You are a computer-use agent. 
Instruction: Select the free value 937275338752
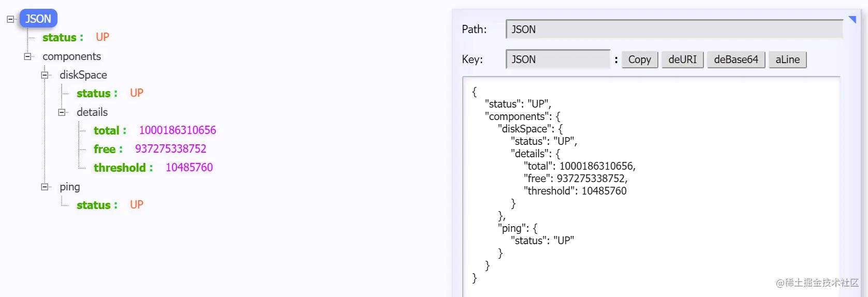coord(171,149)
